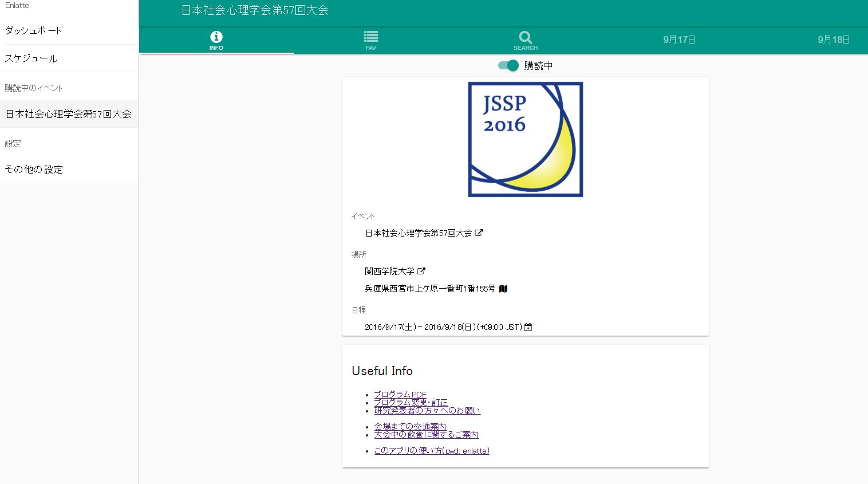Toggle the 購読中 subscription switch
This screenshot has height=484, width=868.
click(508, 65)
